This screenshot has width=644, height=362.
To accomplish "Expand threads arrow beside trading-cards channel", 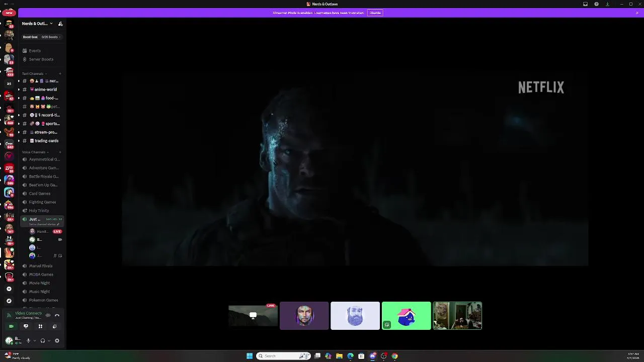I will [x=19, y=141].
